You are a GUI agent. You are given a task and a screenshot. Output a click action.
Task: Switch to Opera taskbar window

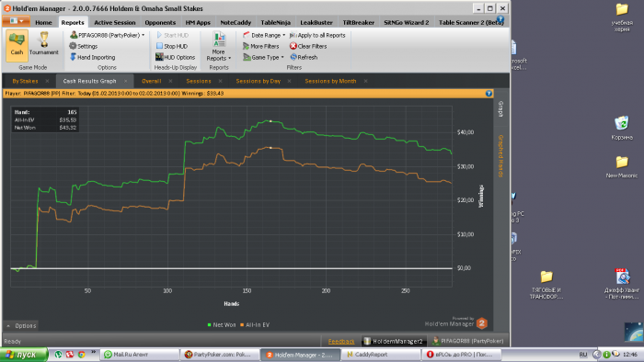pyautogui.click(x=462, y=355)
